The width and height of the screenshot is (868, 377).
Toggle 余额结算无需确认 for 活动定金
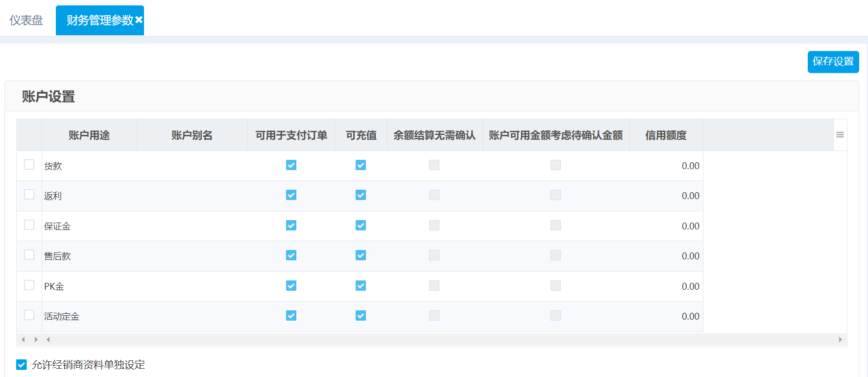[x=434, y=316]
